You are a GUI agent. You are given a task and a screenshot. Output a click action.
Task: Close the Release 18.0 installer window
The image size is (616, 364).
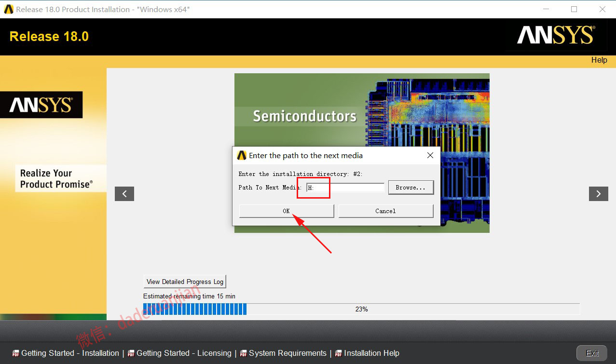click(602, 9)
